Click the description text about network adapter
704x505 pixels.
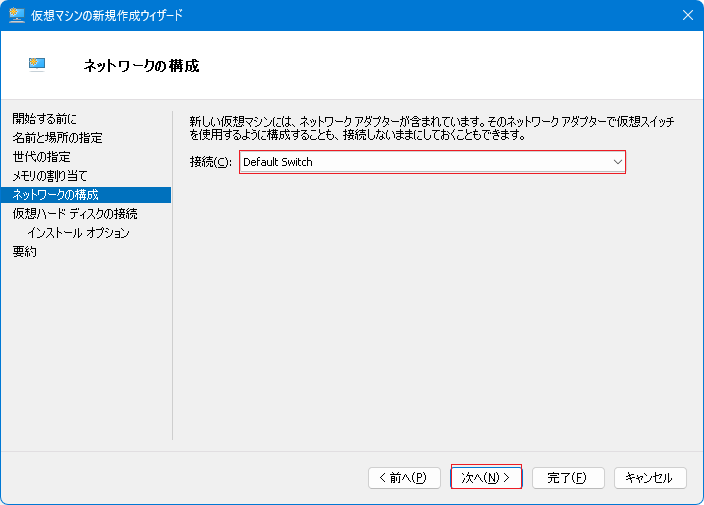point(431,128)
